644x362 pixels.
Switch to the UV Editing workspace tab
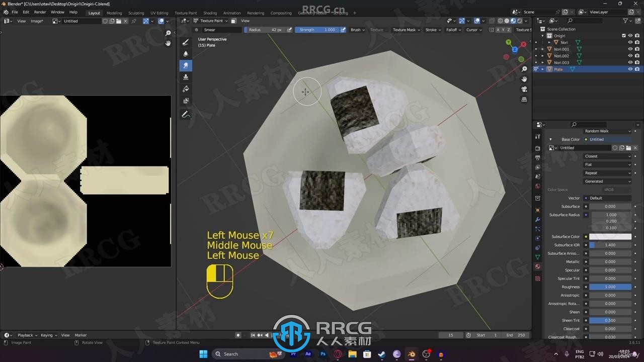[159, 13]
